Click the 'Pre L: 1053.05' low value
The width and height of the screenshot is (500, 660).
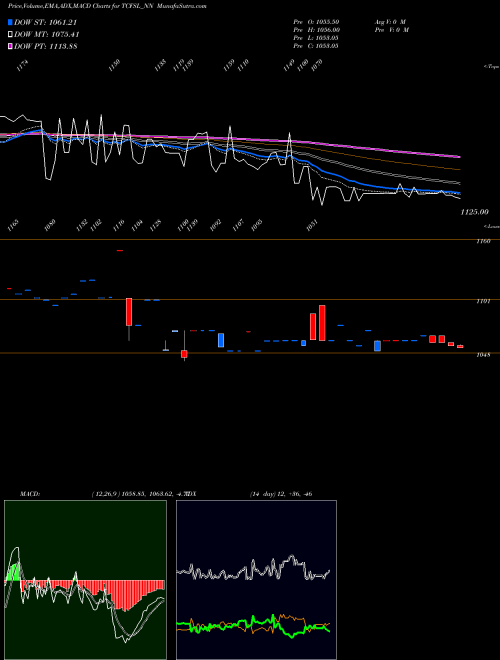tap(316, 38)
